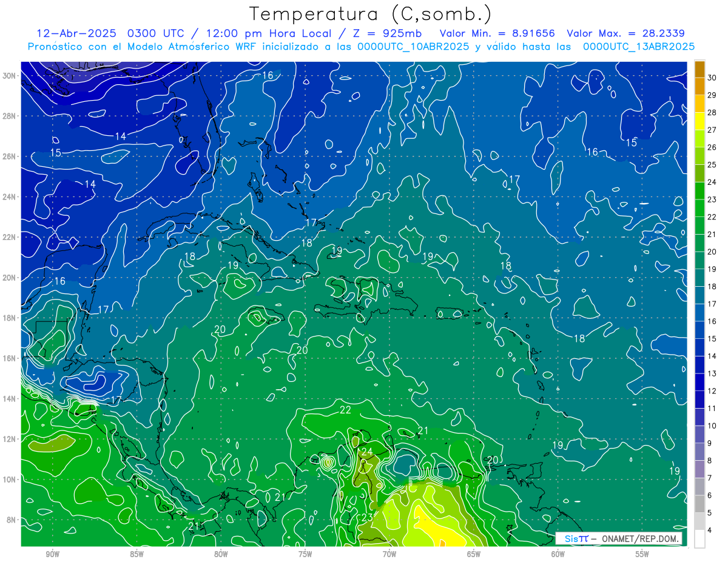The width and height of the screenshot is (728, 562).
Task: Click the "90W" longitude label
Action: [x=52, y=554]
